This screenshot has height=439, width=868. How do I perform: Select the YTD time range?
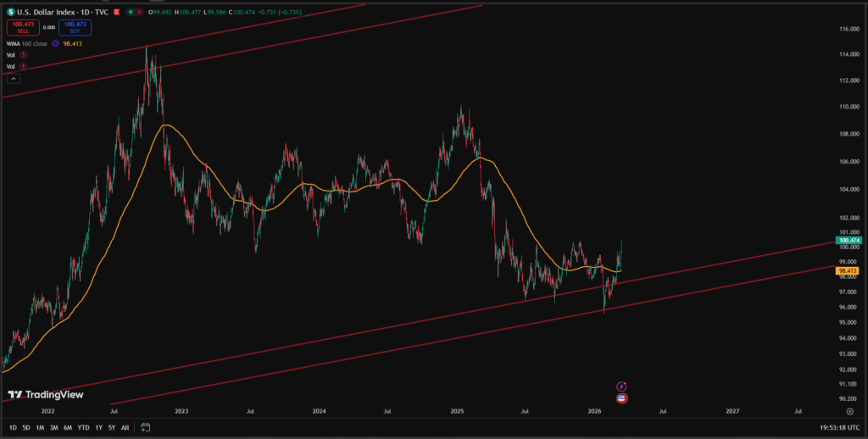pos(83,427)
